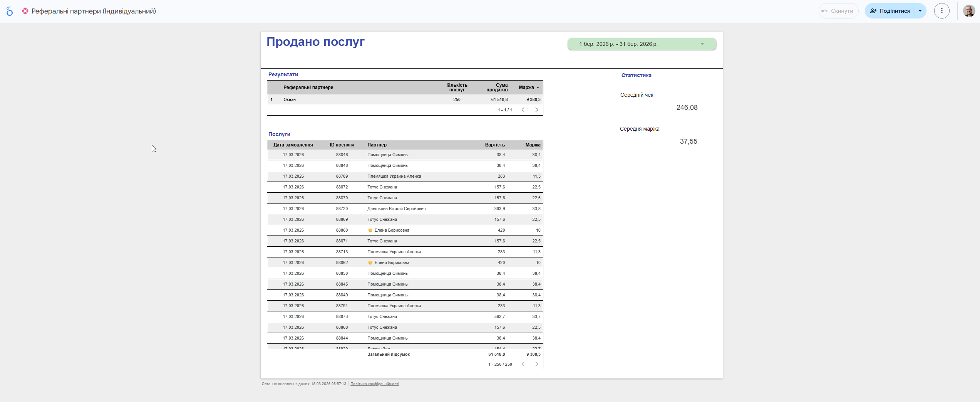The width and height of the screenshot is (980, 402).
Task: Click the Looker Studio logo icon
Action: pos(10,12)
